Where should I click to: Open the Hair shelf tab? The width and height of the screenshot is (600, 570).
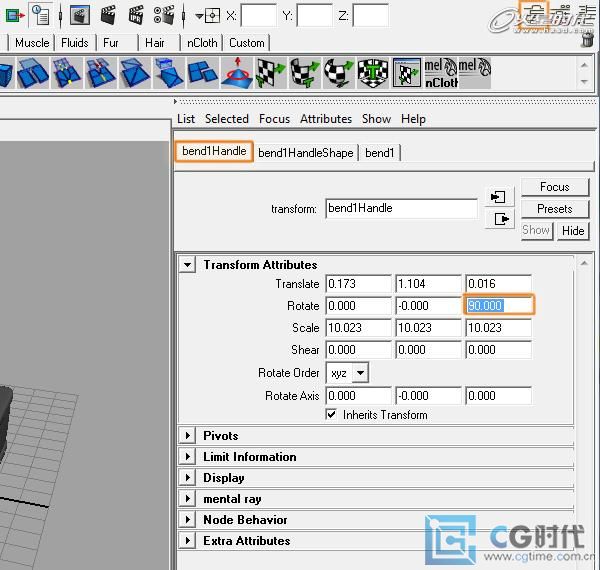[155, 42]
